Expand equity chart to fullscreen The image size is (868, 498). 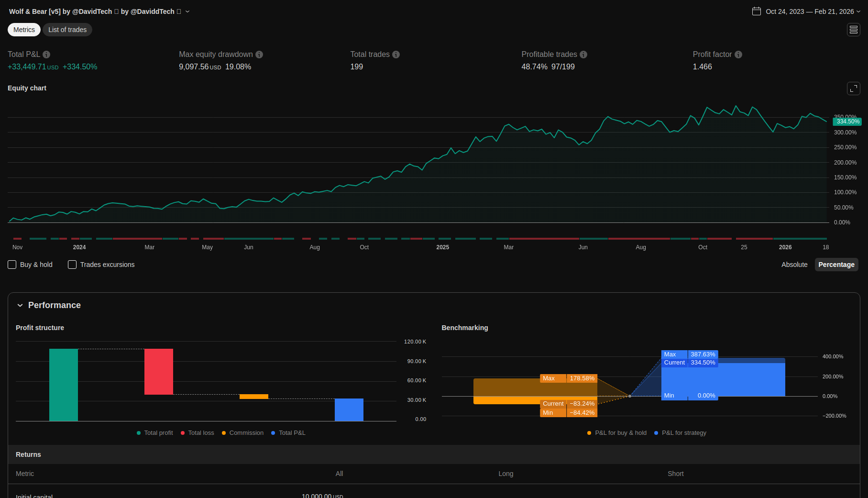point(853,89)
